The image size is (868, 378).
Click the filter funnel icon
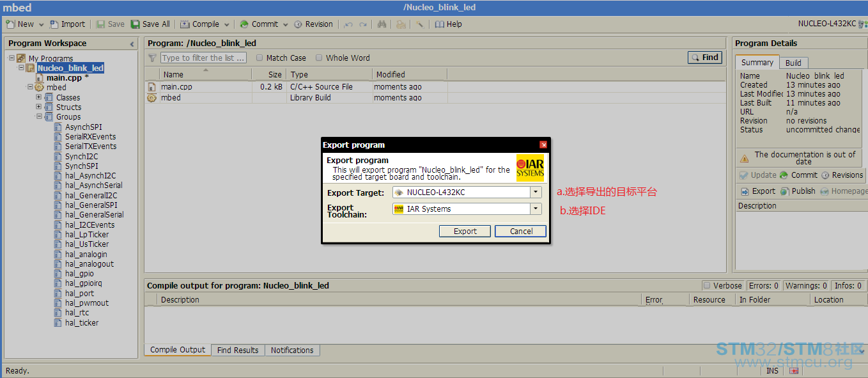click(x=152, y=58)
